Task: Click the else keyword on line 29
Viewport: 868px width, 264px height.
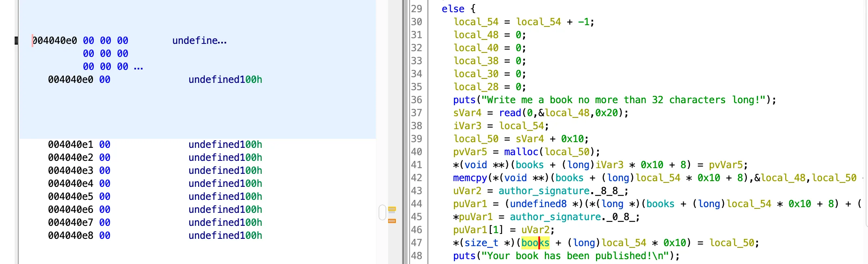Action: [453, 9]
